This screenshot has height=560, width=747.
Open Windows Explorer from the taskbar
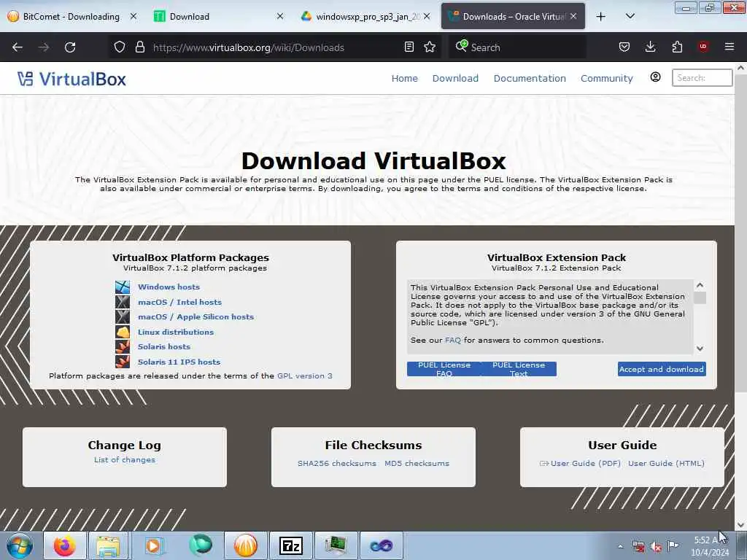[109, 545]
